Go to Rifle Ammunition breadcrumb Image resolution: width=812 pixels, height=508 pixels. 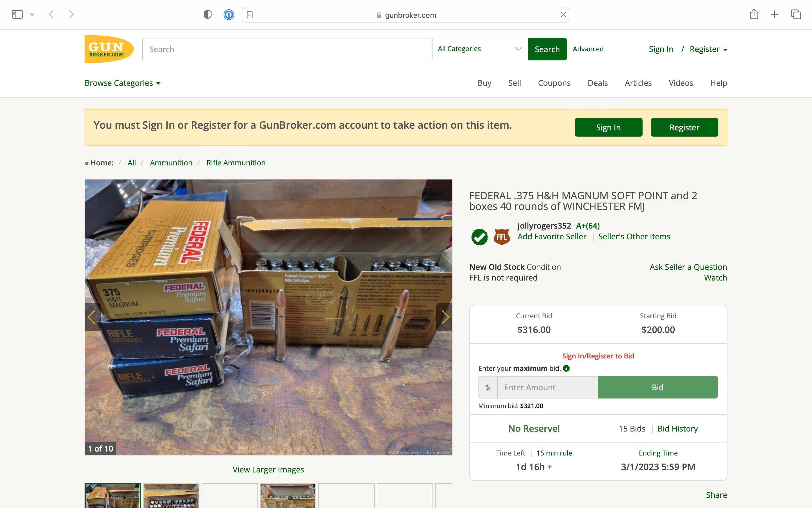[236, 163]
